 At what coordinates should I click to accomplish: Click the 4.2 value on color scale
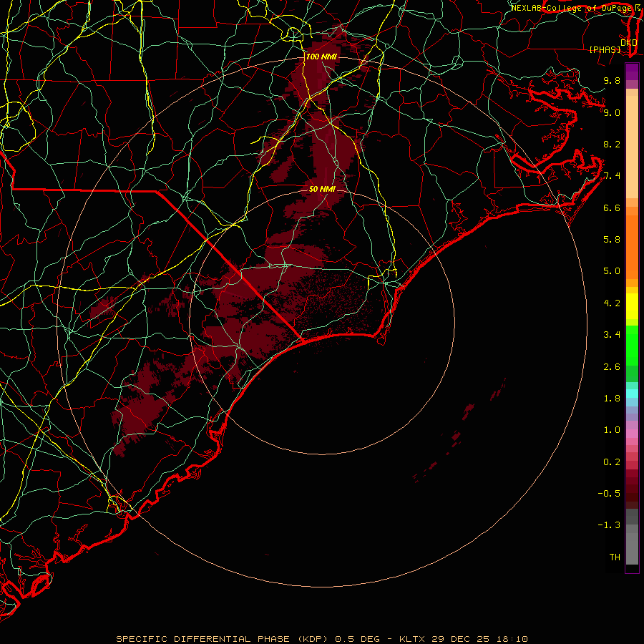[x=612, y=303]
